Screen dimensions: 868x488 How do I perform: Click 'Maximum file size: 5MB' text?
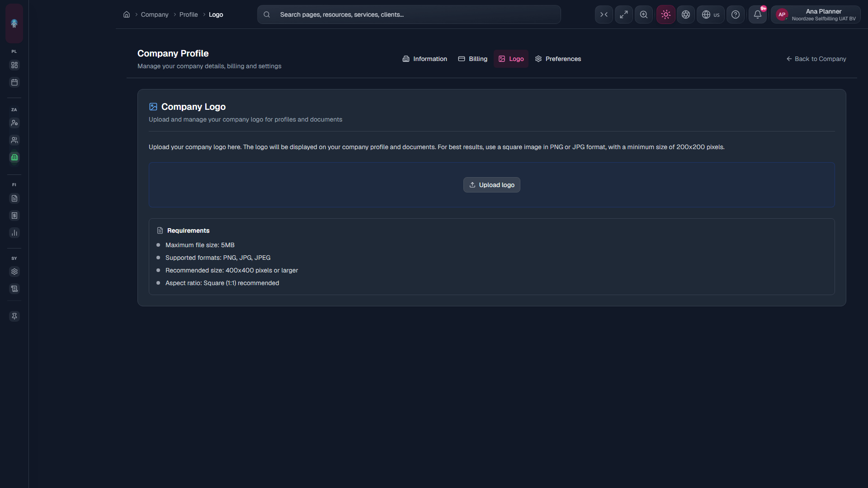pyautogui.click(x=200, y=245)
